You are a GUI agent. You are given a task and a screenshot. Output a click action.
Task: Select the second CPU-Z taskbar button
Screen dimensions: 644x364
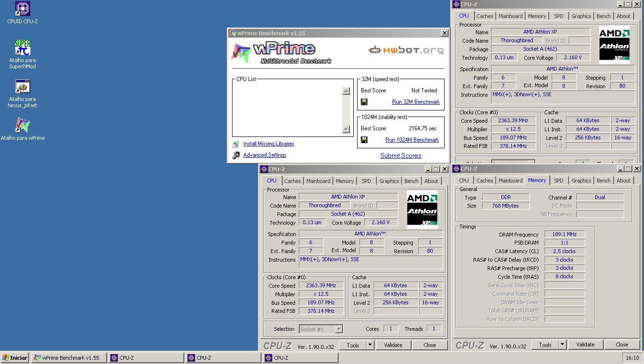point(224,358)
